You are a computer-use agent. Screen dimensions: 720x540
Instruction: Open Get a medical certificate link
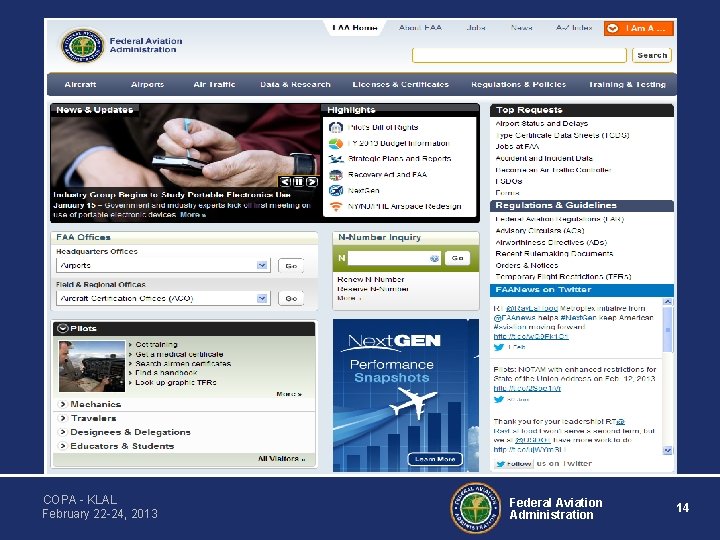(179, 354)
